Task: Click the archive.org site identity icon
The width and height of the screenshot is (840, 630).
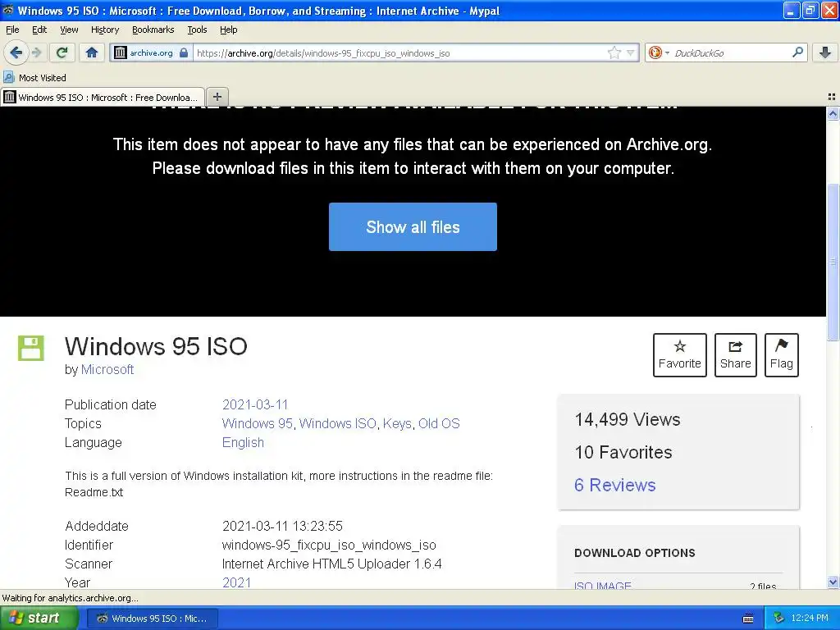Action: (x=121, y=52)
